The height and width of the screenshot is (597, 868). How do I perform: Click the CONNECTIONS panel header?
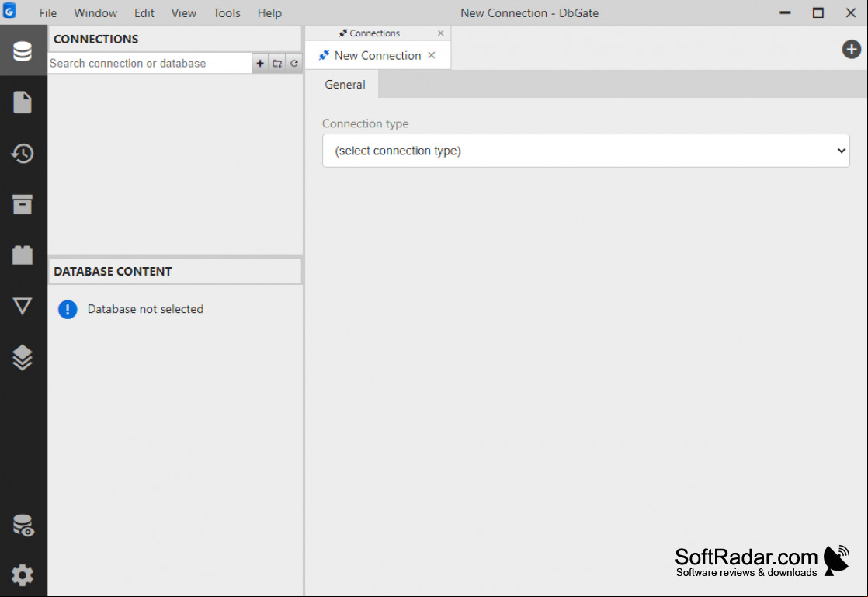175,40
